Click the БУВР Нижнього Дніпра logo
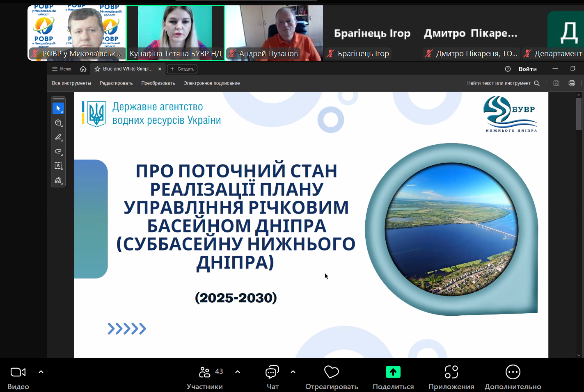This screenshot has width=584, height=392. (x=511, y=114)
